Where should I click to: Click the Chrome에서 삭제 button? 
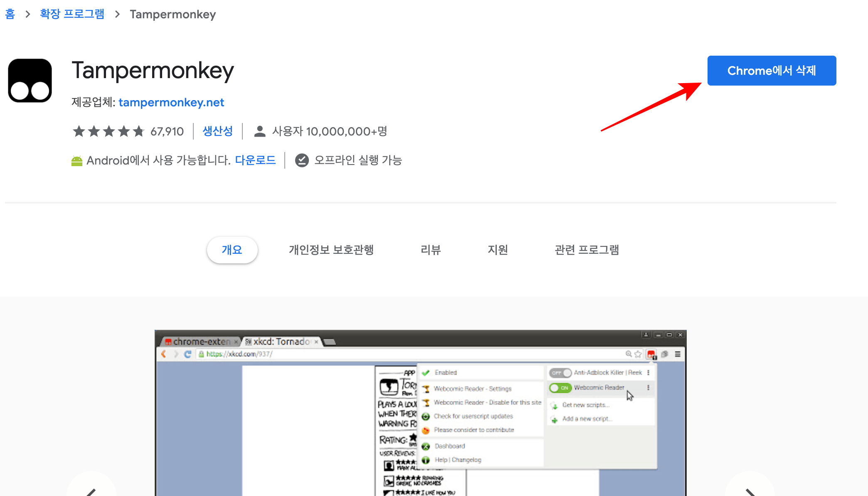point(772,71)
